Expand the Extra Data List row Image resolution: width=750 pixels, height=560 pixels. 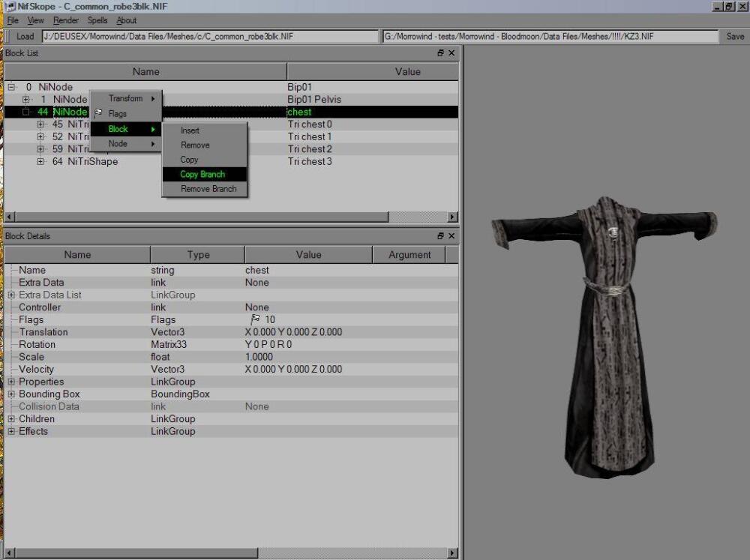pyautogui.click(x=11, y=295)
